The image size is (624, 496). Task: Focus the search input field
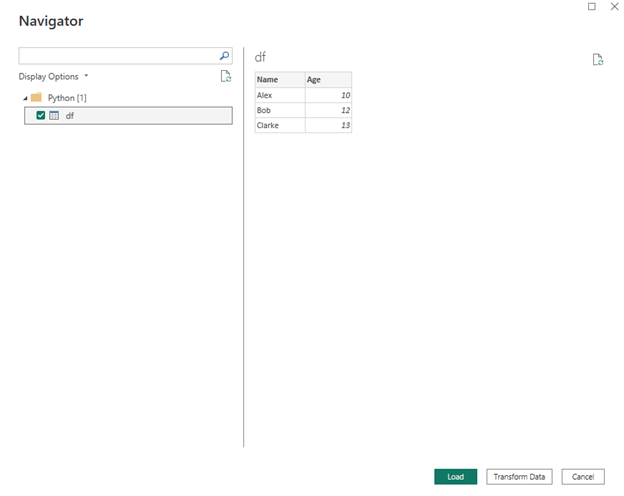point(117,56)
